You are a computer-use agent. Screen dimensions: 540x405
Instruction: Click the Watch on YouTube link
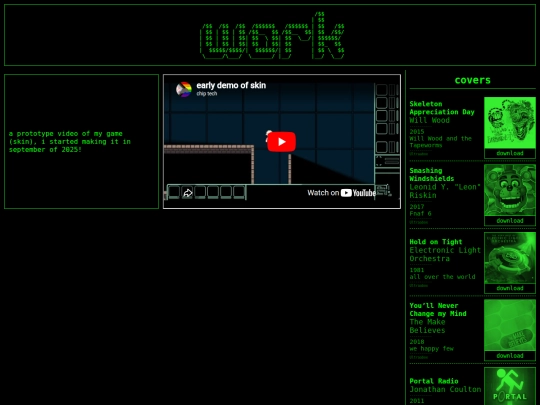pyautogui.click(x=341, y=193)
